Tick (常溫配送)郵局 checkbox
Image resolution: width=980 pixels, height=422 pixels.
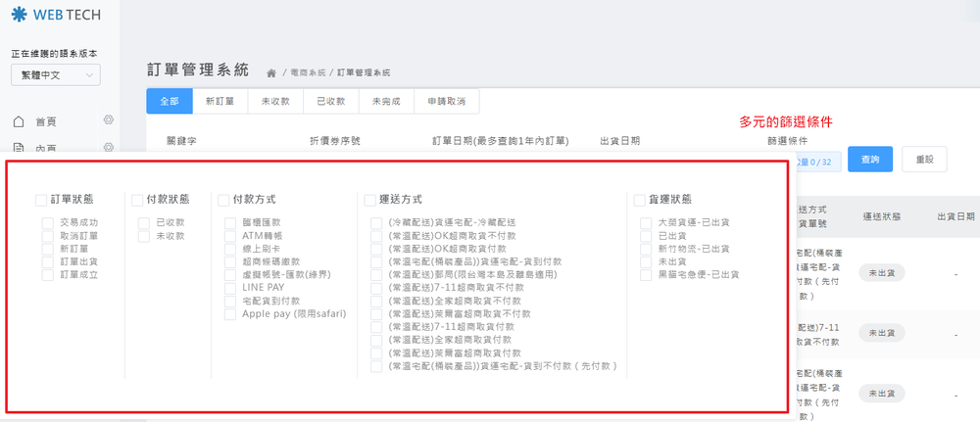tap(376, 275)
